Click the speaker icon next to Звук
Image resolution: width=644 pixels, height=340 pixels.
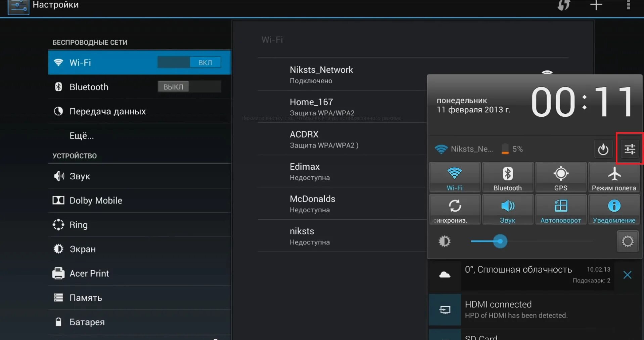point(59,176)
